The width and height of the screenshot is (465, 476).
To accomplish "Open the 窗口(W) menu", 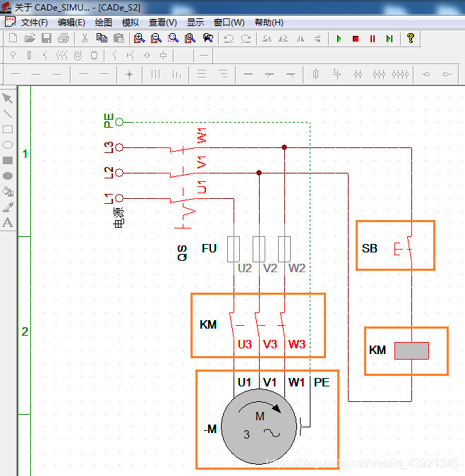I will coord(229,23).
